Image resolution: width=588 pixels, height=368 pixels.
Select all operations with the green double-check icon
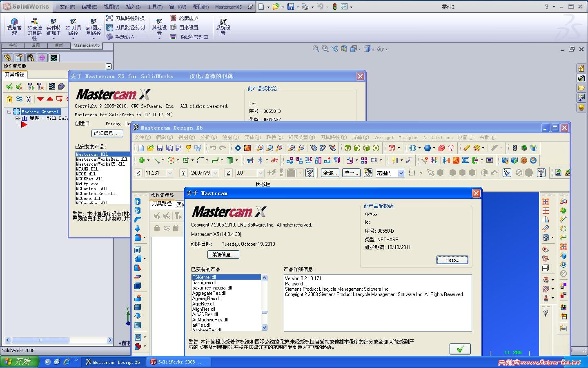(x=9, y=86)
